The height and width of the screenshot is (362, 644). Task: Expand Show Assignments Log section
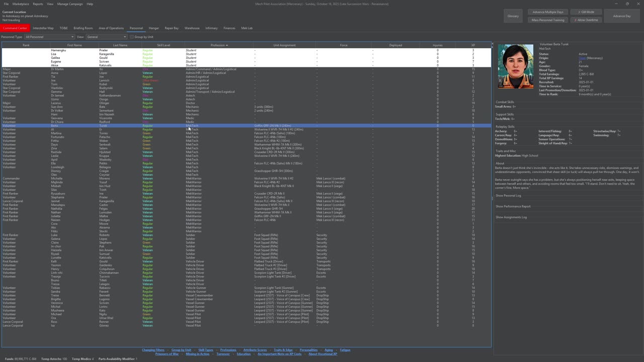[x=511, y=217]
